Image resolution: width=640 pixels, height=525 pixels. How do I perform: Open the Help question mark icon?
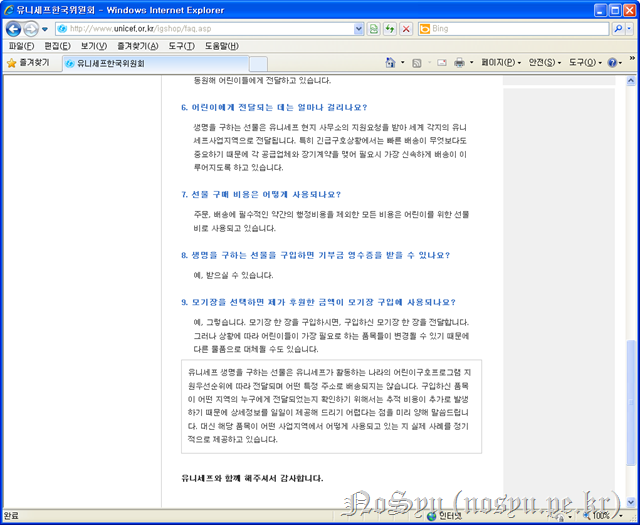pos(611,63)
